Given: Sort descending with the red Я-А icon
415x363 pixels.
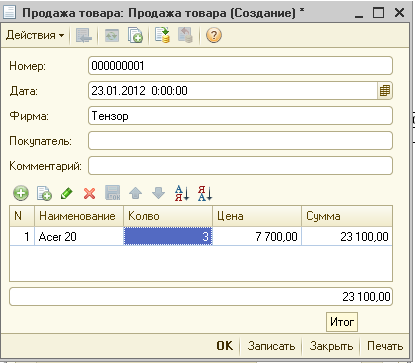Looking at the screenshot, I should pyautogui.click(x=205, y=193).
